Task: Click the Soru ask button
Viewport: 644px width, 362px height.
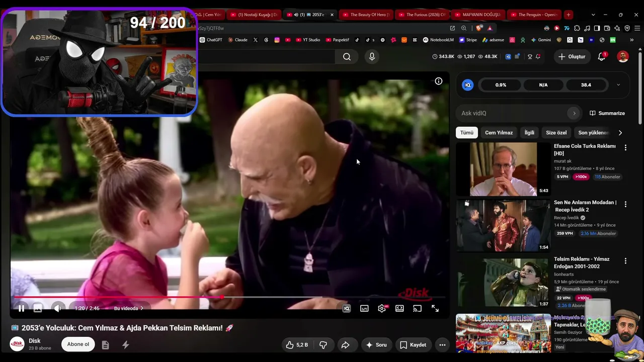Action: (376, 345)
